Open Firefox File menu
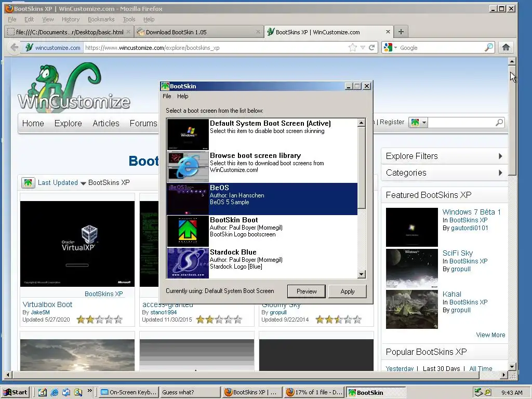Image resolution: width=532 pixels, height=399 pixels. click(12, 19)
